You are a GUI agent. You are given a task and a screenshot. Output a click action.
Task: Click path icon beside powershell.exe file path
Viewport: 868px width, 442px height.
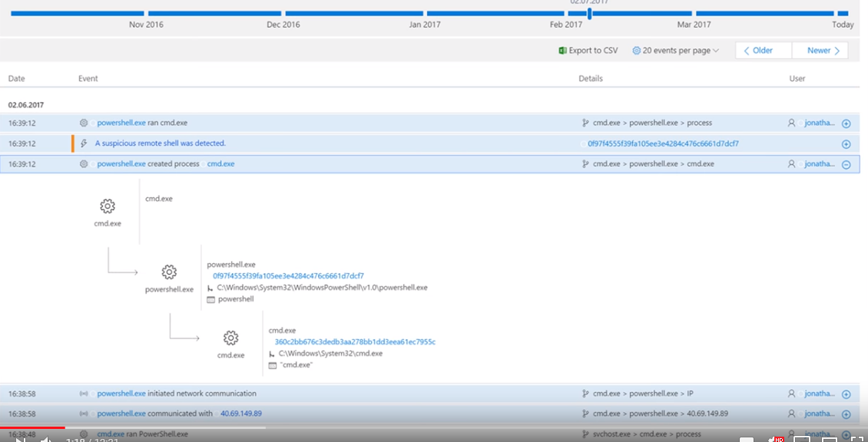[210, 289]
